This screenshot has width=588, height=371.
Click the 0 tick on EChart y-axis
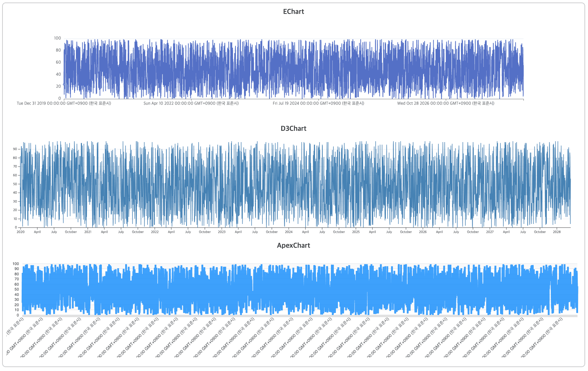pyautogui.click(x=60, y=99)
